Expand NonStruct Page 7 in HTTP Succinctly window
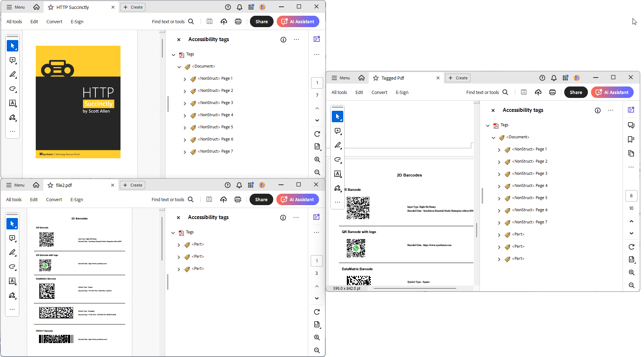 click(x=185, y=152)
